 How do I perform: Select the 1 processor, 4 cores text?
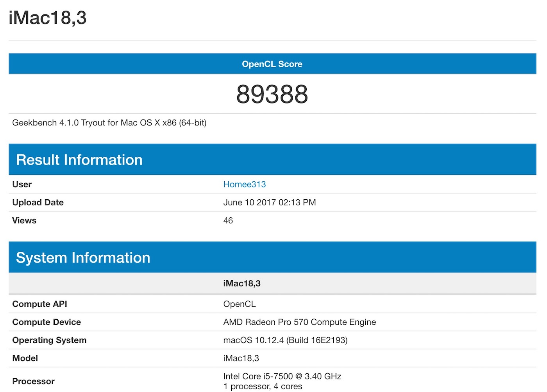tap(263, 387)
